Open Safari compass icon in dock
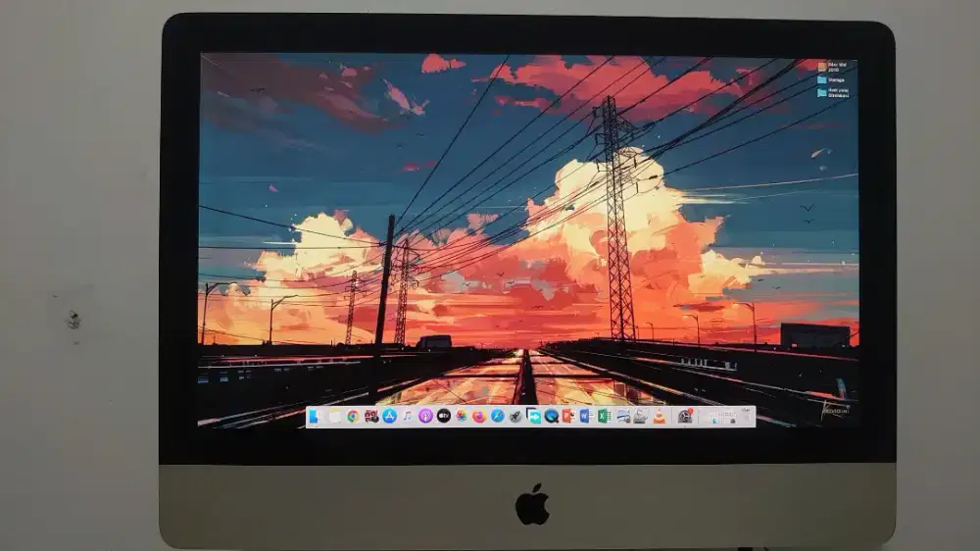This screenshot has height=551, width=980. [x=498, y=416]
